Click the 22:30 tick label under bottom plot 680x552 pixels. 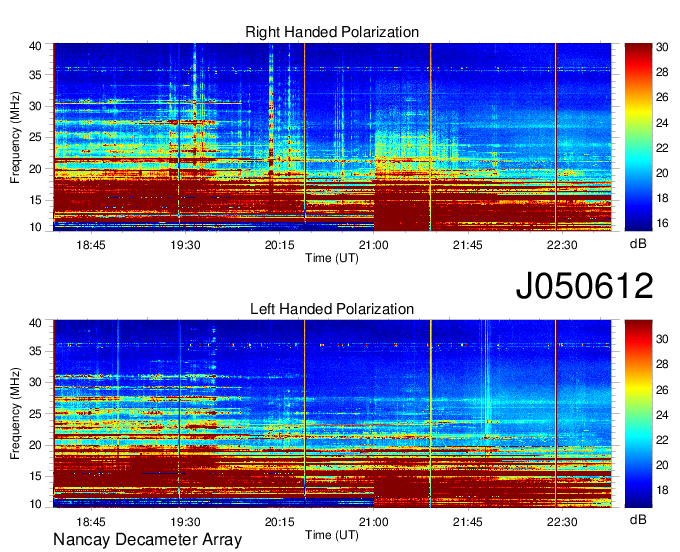point(562,522)
